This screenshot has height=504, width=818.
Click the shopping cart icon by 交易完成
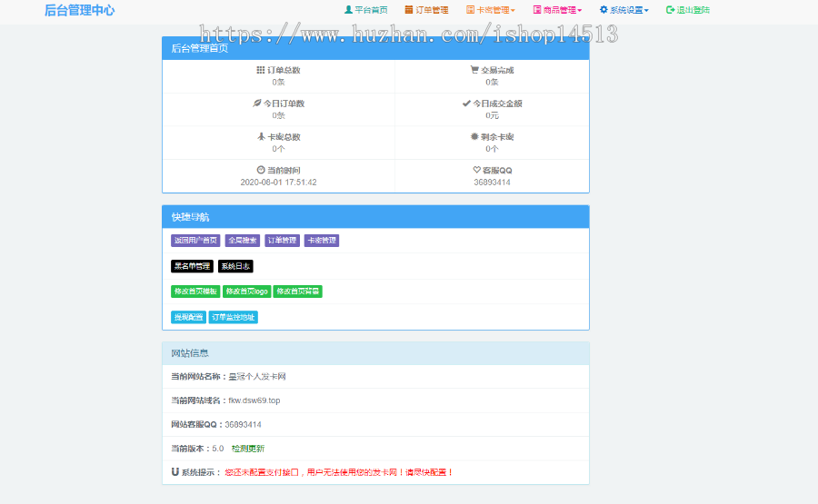coord(474,70)
